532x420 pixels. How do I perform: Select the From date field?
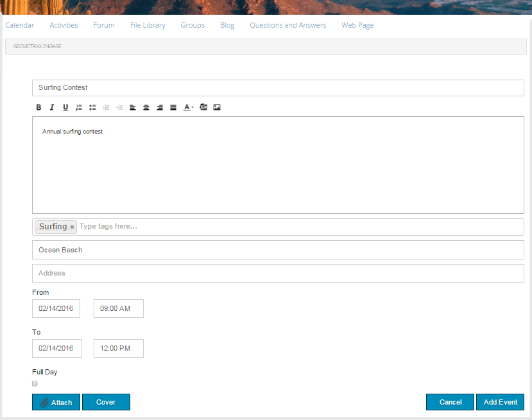(x=56, y=308)
